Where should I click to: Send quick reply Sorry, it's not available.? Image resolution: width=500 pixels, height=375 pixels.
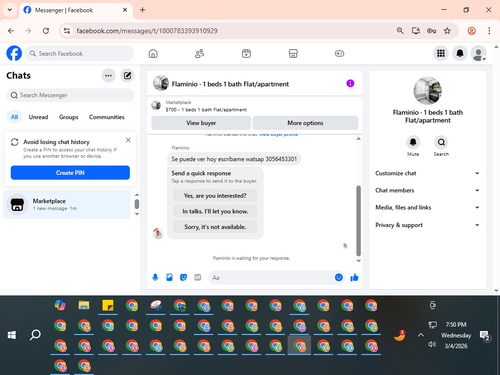pos(215,227)
